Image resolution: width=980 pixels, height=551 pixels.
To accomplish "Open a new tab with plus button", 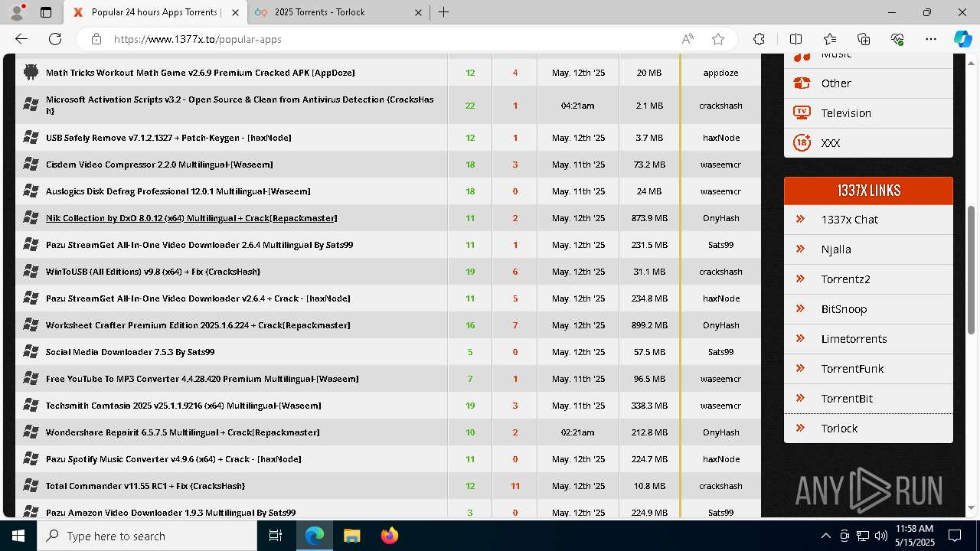I will coord(444,12).
